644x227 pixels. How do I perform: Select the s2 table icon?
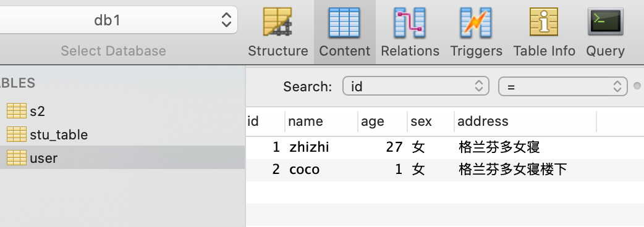(x=17, y=110)
